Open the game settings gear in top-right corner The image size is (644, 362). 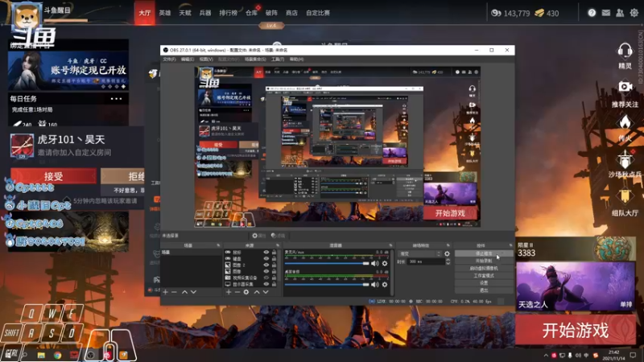click(634, 13)
